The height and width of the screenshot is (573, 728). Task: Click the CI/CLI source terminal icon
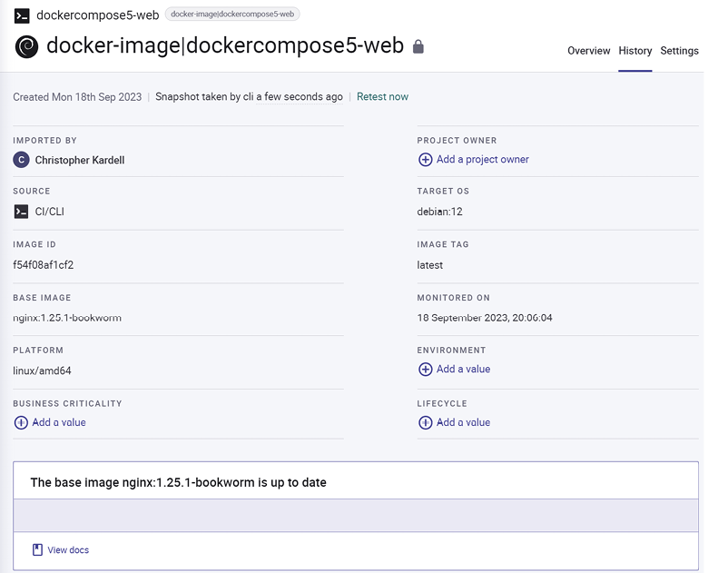tap(21, 212)
